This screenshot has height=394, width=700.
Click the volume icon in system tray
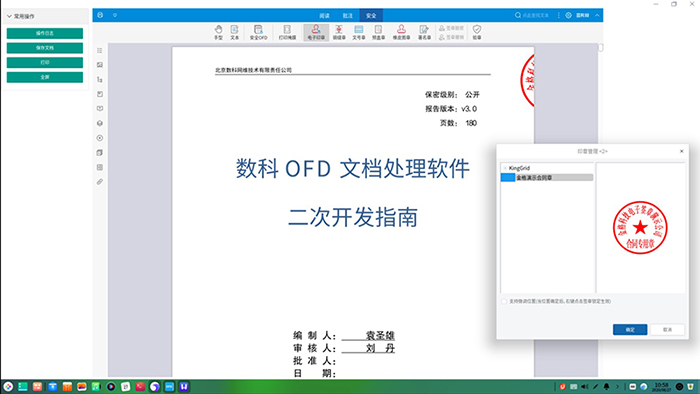coord(584,386)
